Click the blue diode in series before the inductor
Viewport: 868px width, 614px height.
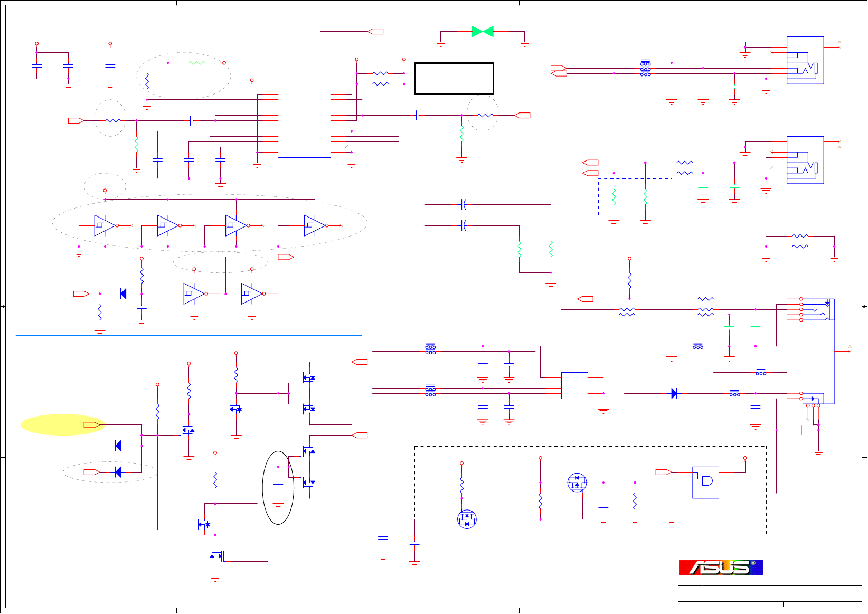click(674, 393)
